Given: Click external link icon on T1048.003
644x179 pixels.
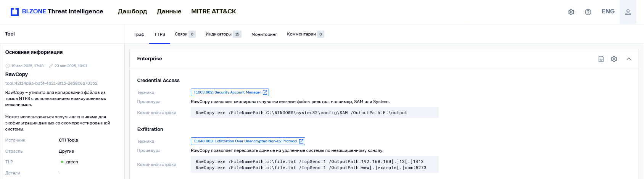Looking at the screenshot, I should point(301,141).
